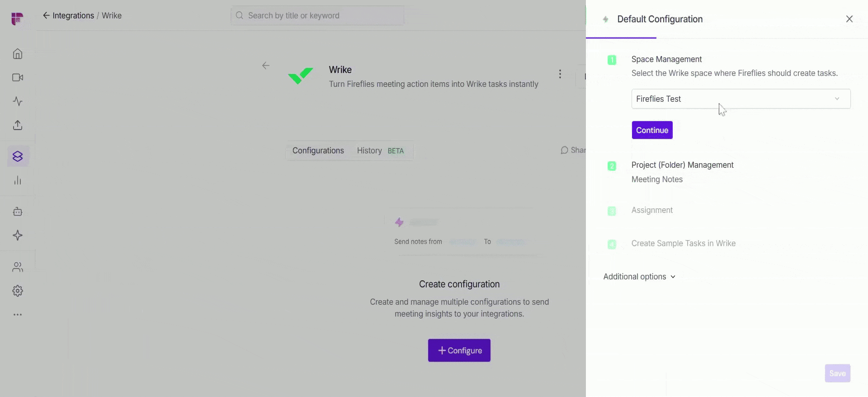Open the Uploads icon in sidebar
This screenshot has width=868, height=397.
18,125
